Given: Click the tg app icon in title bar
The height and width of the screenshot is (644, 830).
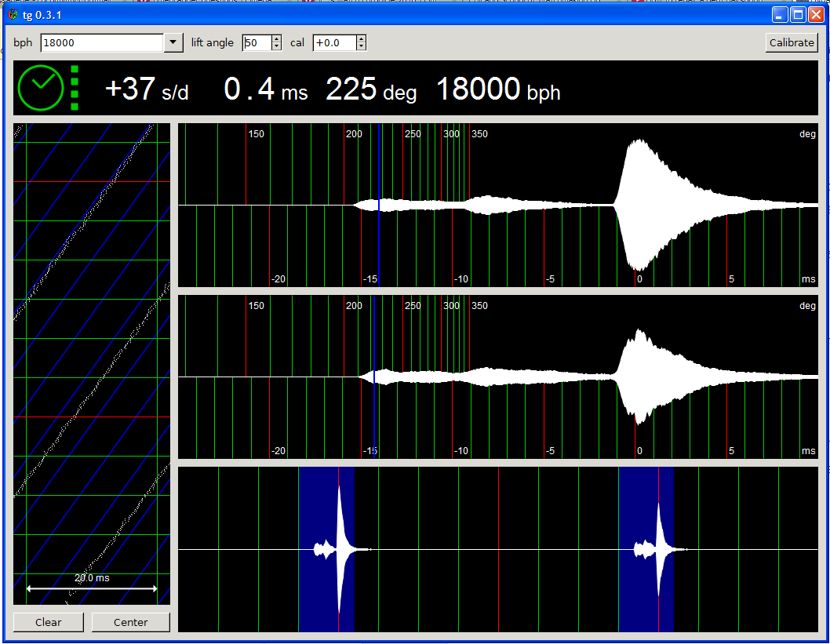Looking at the screenshot, I should click(x=12, y=15).
